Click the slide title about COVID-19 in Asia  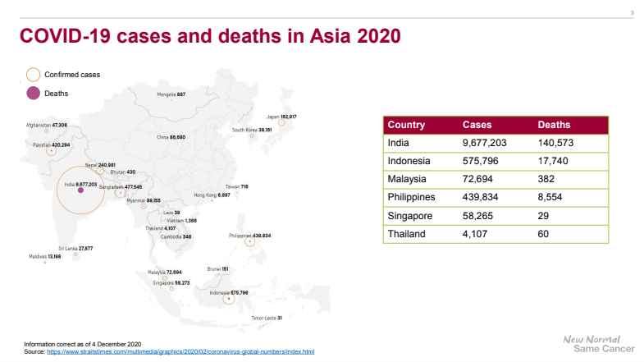(210, 36)
